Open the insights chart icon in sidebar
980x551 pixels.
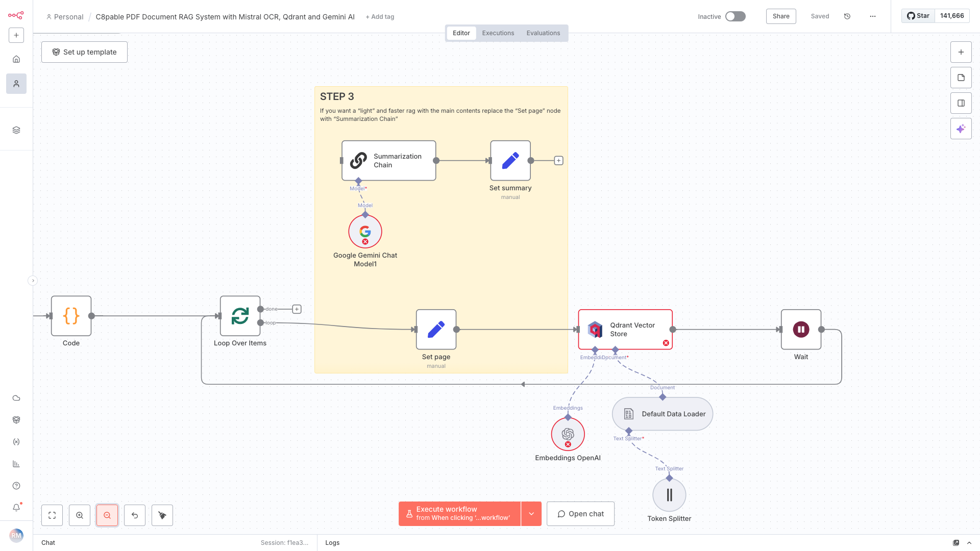pos(16,464)
